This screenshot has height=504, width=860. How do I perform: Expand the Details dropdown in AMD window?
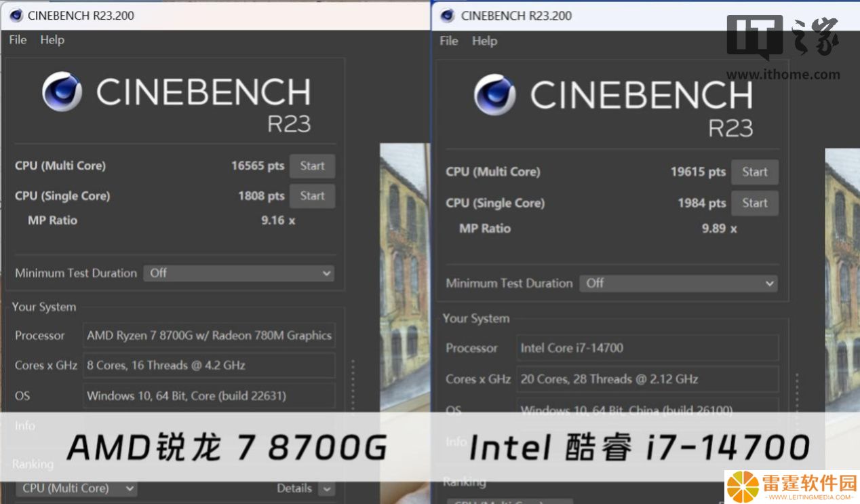[326, 488]
